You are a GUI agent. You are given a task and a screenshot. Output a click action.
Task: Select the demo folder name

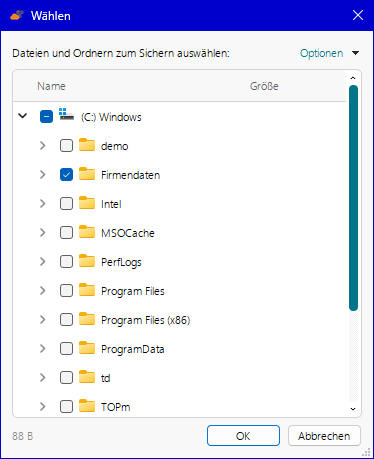click(115, 146)
